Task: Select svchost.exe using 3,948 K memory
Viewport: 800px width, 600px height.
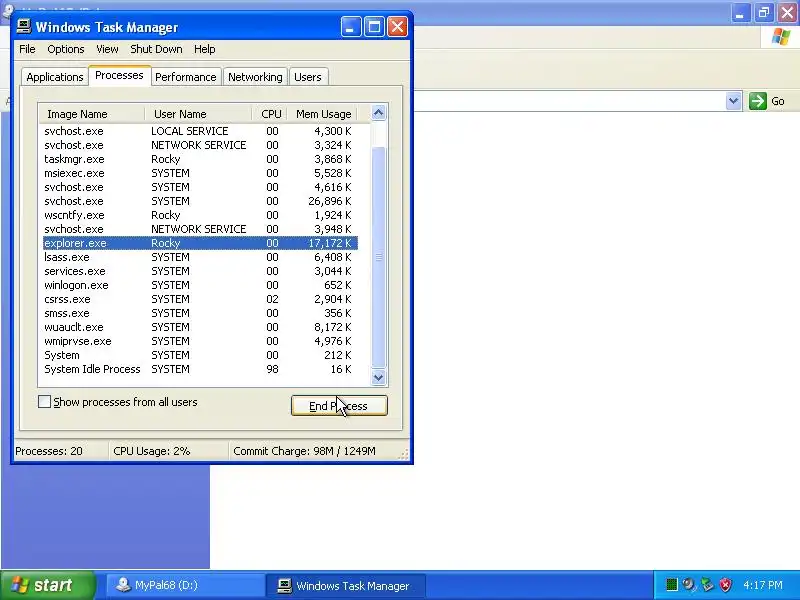Action: point(200,229)
